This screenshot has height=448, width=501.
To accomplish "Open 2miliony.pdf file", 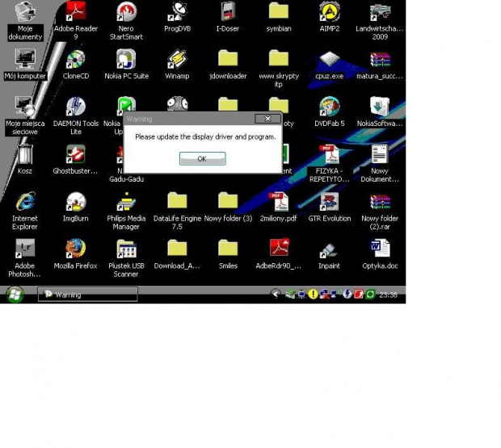I will coord(279,202).
